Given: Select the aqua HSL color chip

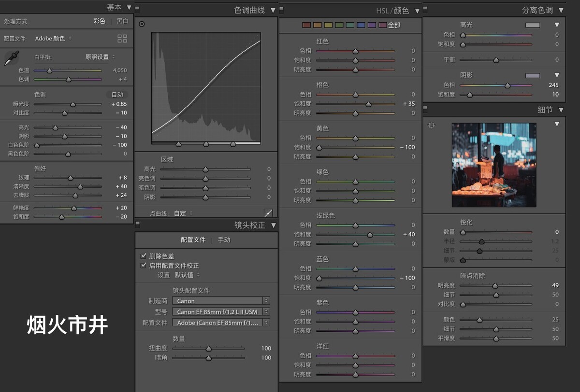Looking at the screenshot, I should click(x=350, y=25).
